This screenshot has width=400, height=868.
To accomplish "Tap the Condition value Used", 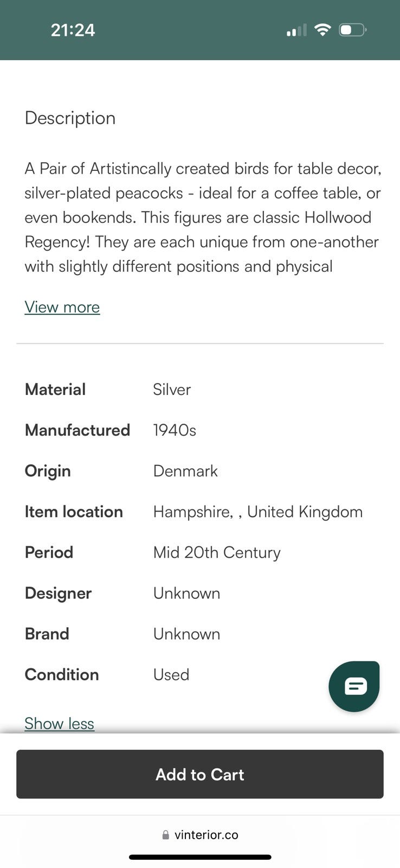I will pos(171,674).
